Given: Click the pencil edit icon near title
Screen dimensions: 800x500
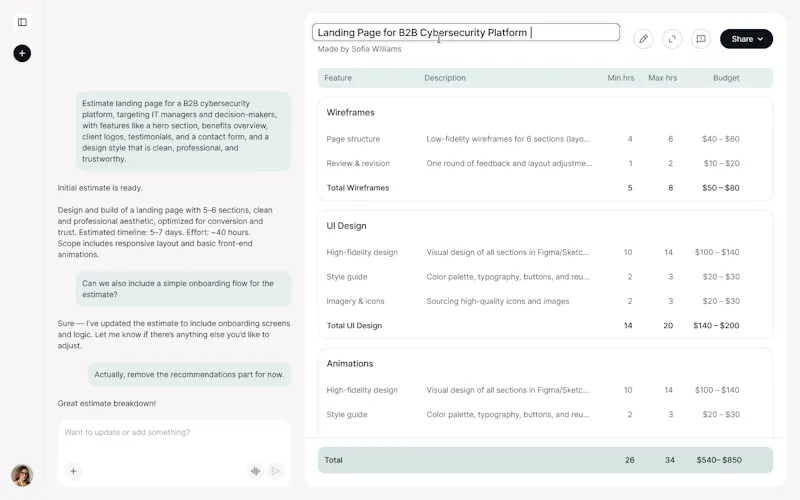Looking at the screenshot, I should [x=643, y=39].
